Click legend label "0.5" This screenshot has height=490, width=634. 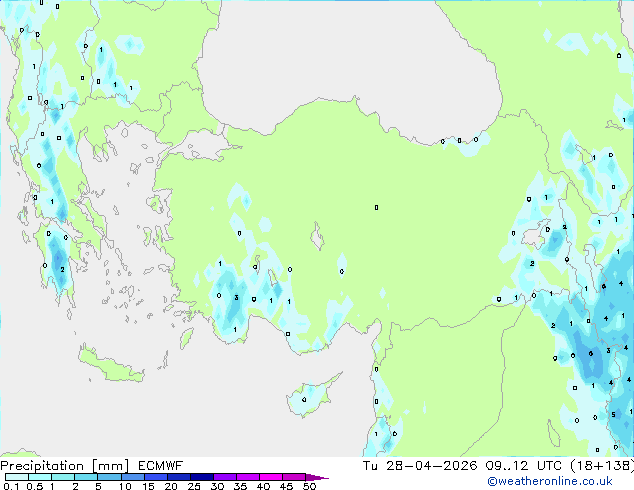[34, 486]
